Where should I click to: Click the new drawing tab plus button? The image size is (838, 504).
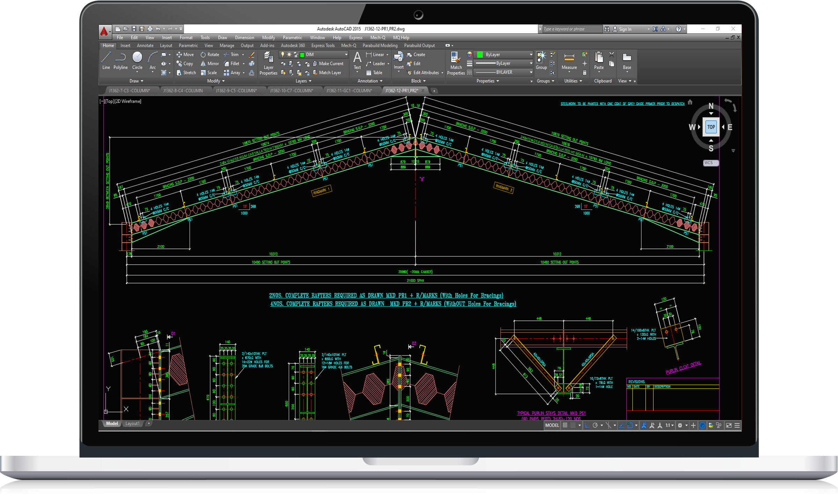point(434,91)
